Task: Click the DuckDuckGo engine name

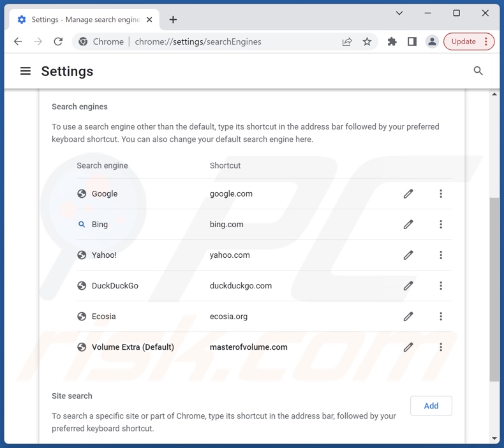Action: [115, 286]
